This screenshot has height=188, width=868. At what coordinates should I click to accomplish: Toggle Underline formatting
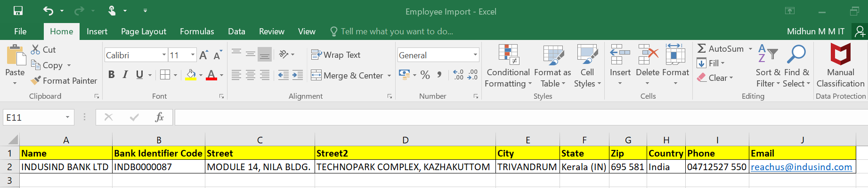point(139,75)
